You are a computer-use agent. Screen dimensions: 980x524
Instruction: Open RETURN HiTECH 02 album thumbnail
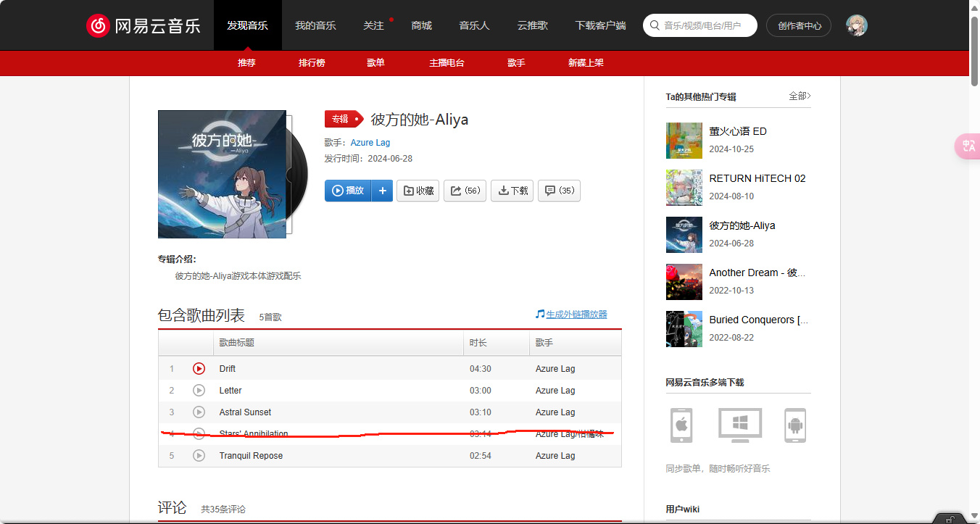pos(684,188)
